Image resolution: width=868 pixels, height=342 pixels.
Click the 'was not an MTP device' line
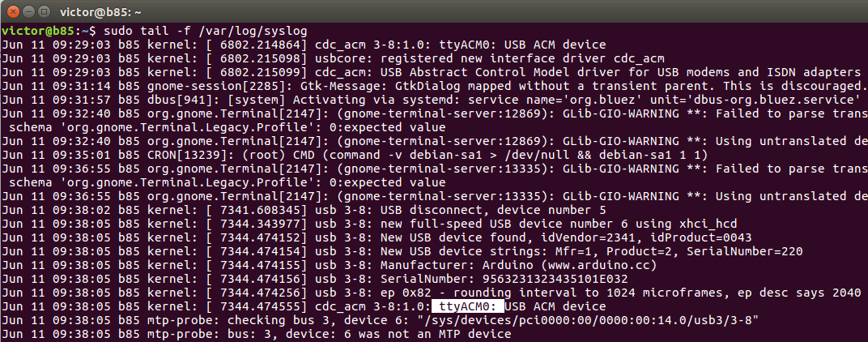[257, 334]
